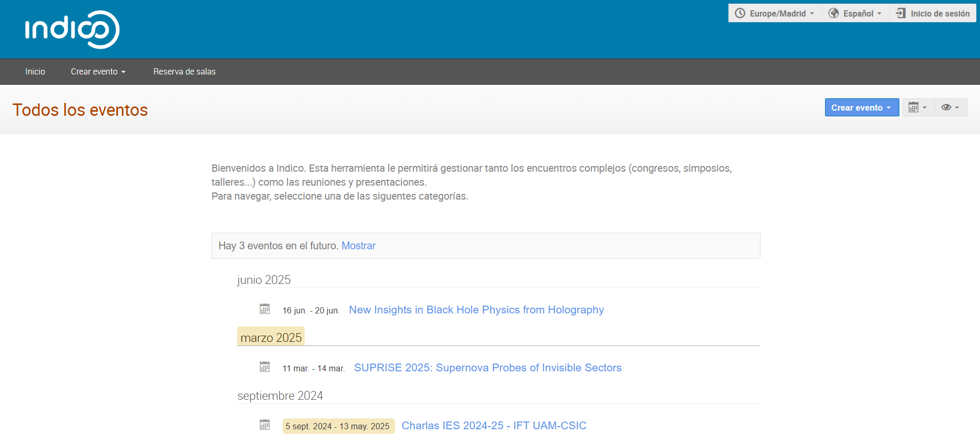The height and width of the screenshot is (437, 980).
Task: Click the date range '5 sept. 2024 - 13 may. 2025'
Action: [338, 426]
